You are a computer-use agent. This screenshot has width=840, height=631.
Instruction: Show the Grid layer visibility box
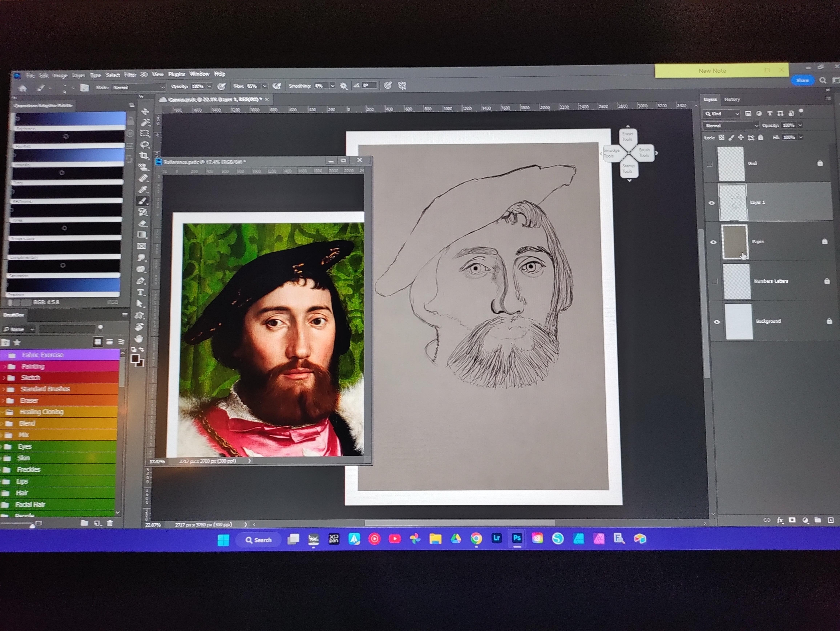pos(709,164)
